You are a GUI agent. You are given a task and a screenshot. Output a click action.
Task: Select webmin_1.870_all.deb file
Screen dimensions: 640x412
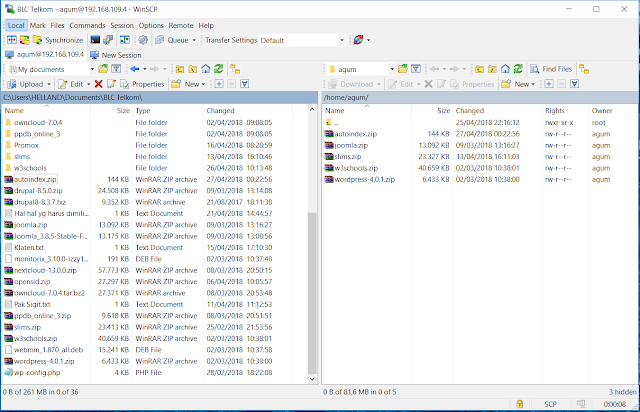click(48, 350)
